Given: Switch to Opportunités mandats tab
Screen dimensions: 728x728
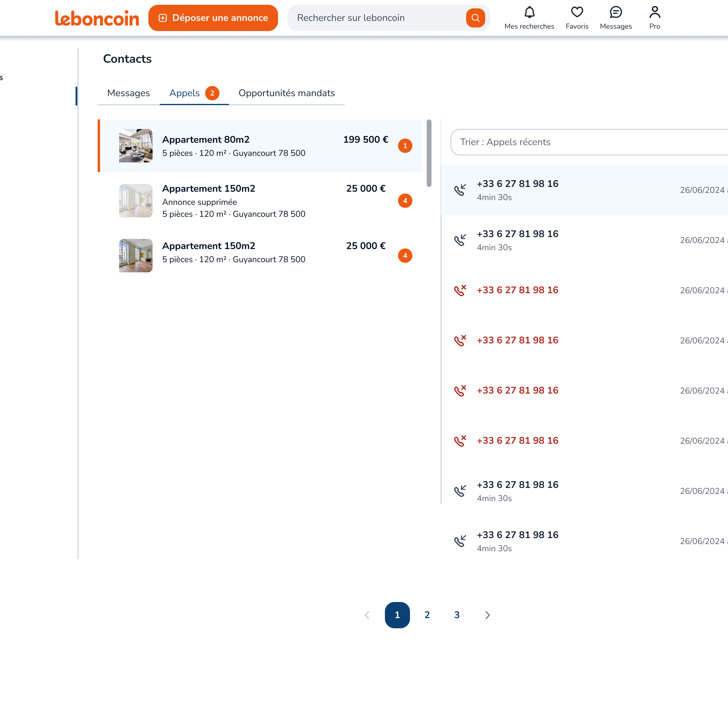Looking at the screenshot, I should click(x=286, y=93).
